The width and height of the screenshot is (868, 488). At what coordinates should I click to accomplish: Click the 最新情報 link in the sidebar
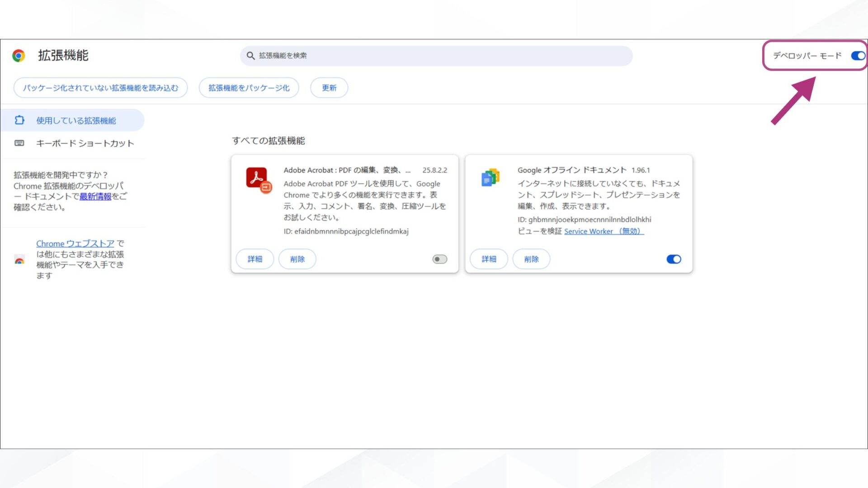(95, 197)
